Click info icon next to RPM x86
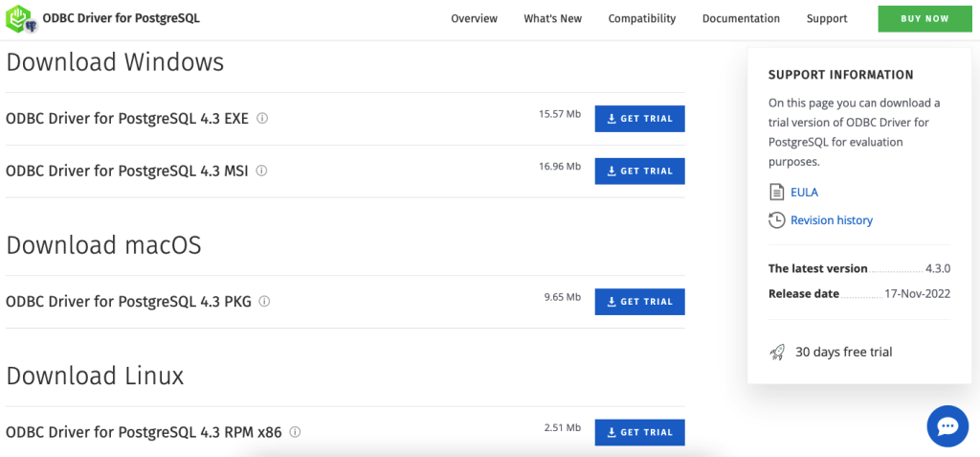This screenshot has width=980, height=457. (295, 432)
